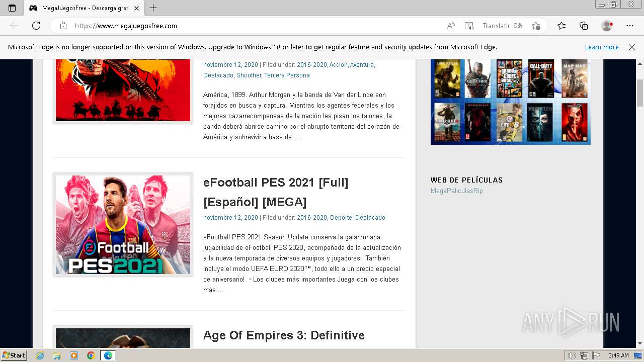Add this page to favorites

click(536, 26)
